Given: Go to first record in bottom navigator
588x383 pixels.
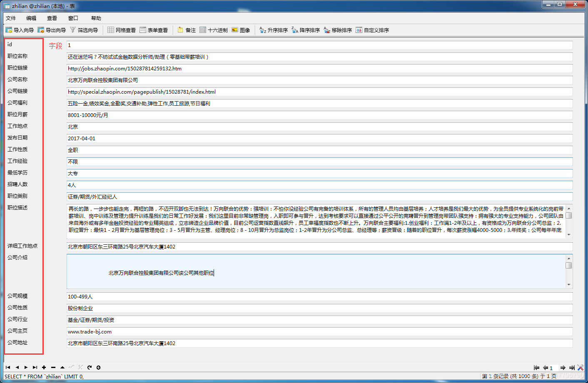Looking at the screenshot, I should click(x=8, y=367).
